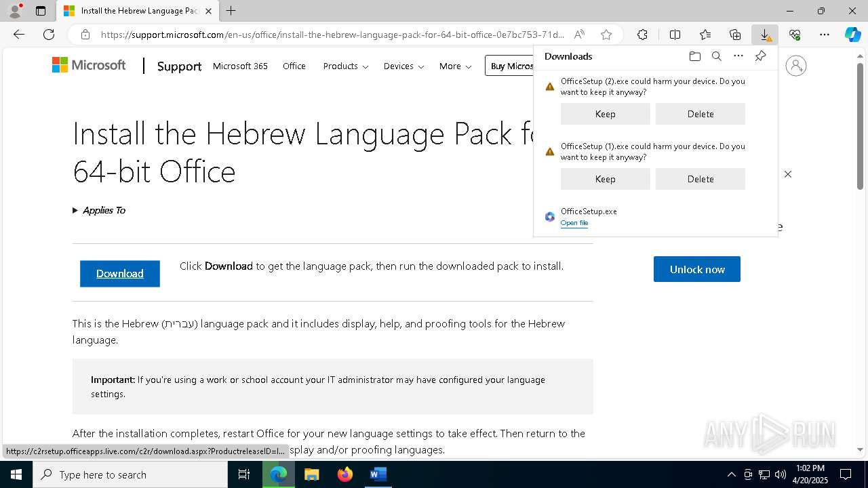Open the Collections icon

click(x=735, y=35)
